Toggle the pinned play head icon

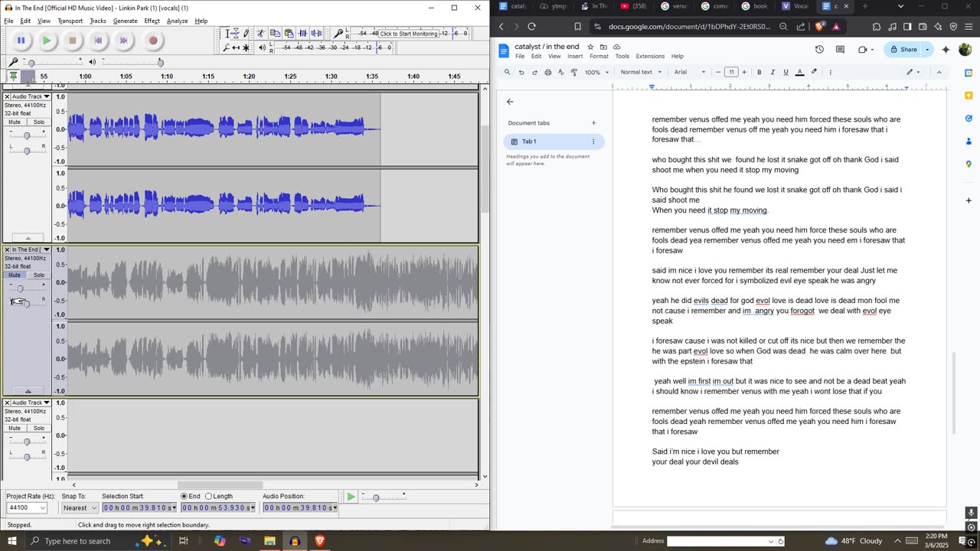tap(13, 76)
